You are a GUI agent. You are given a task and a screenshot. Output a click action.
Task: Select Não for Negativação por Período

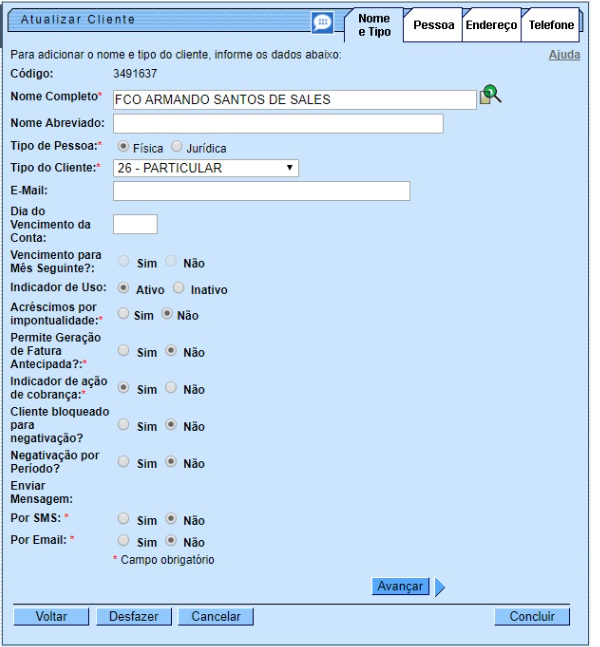(x=171, y=462)
